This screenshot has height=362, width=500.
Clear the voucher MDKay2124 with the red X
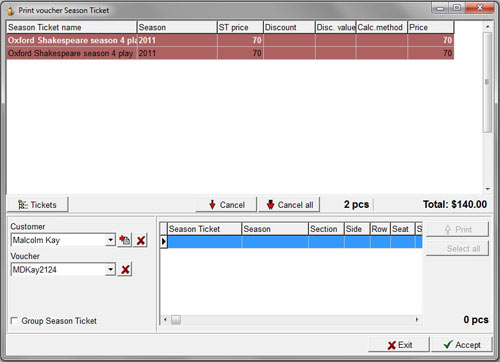click(125, 269)
